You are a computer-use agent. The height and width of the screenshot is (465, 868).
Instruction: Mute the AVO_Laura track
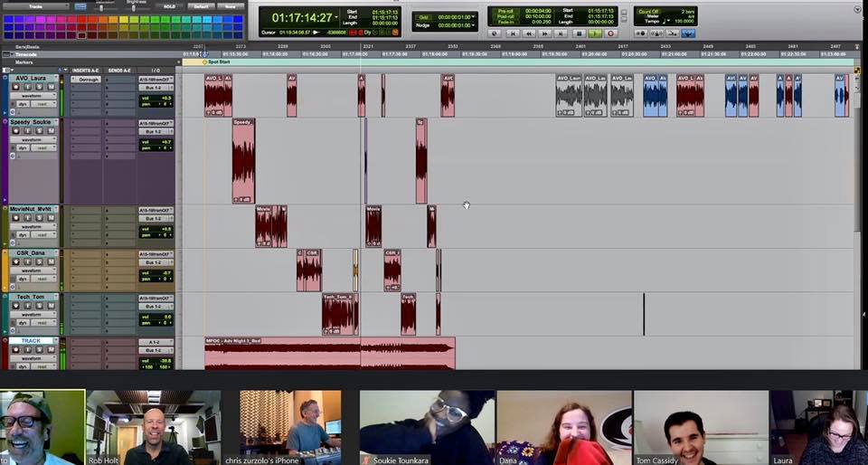pos(51,87)
